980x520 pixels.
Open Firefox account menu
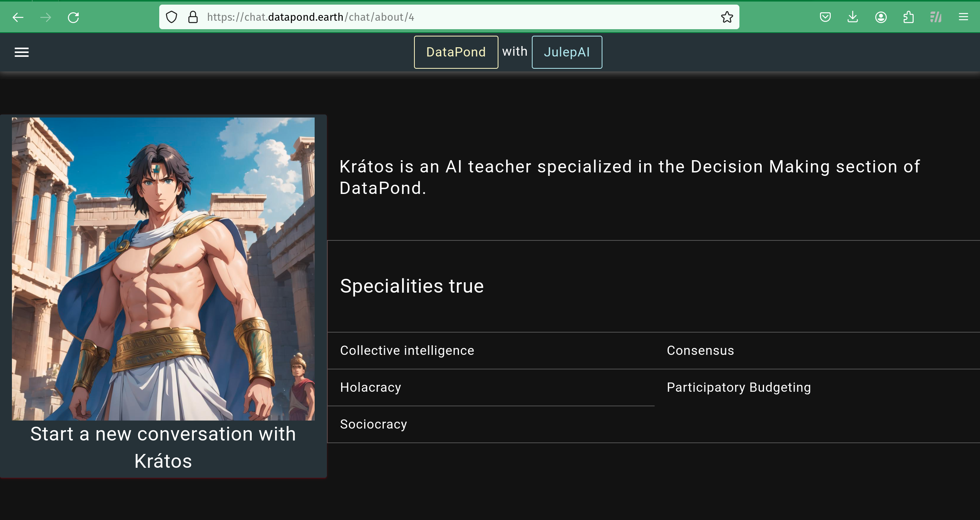[x=881, y=17]
